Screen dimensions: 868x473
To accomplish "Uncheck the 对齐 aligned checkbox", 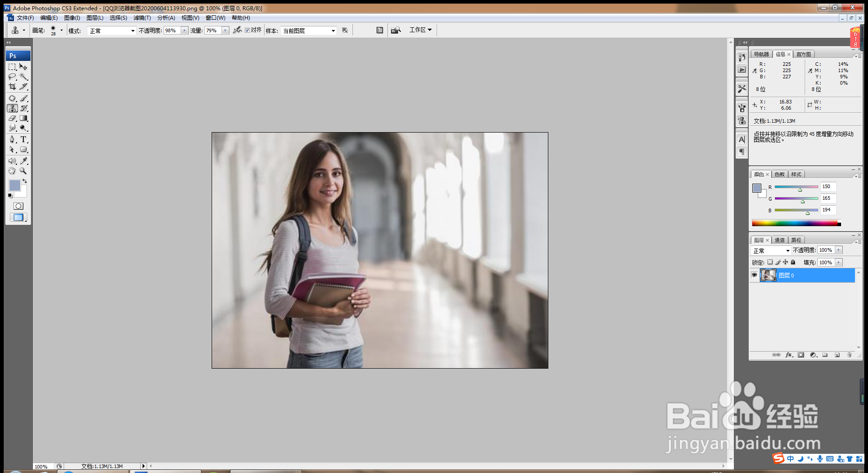I will coord(247,30).
